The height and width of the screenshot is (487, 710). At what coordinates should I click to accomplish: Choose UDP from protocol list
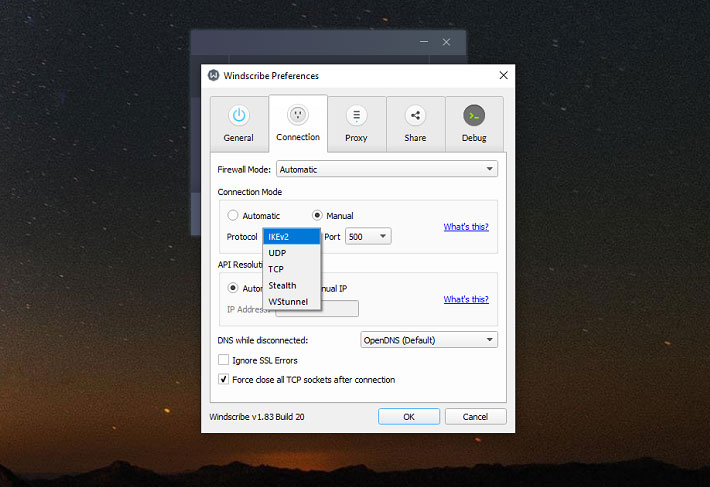(x=292, y=253)
